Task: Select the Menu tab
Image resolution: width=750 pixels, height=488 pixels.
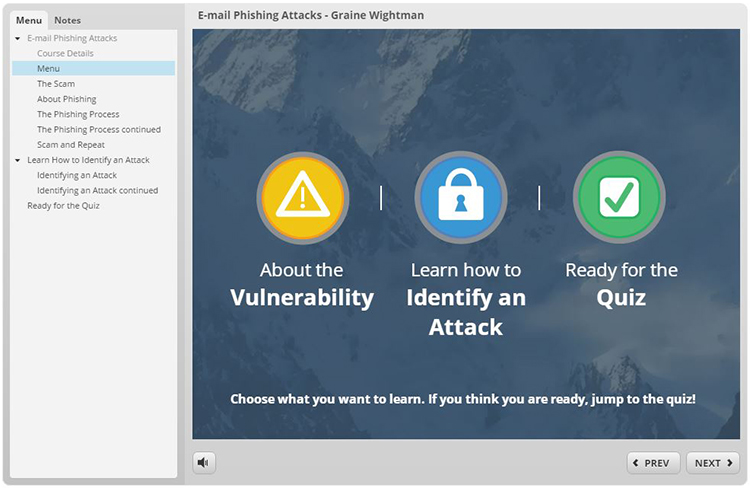Action: [x=29, y=20]
